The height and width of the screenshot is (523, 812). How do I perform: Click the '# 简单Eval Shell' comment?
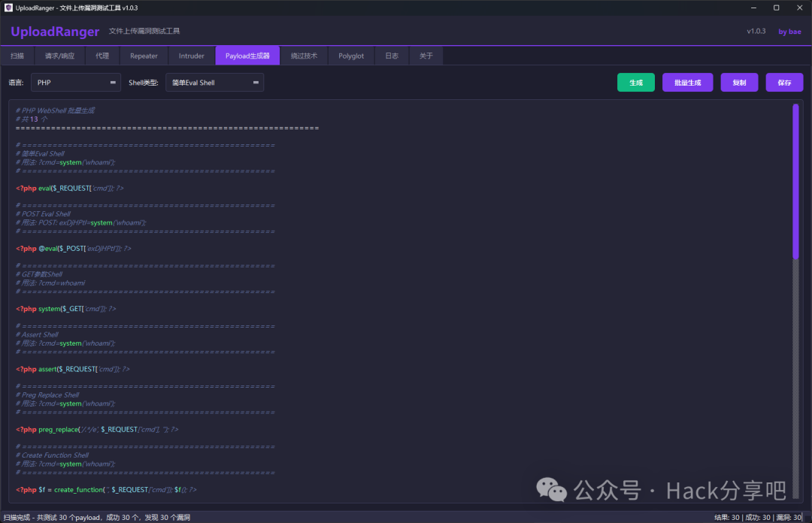(41, 154)
